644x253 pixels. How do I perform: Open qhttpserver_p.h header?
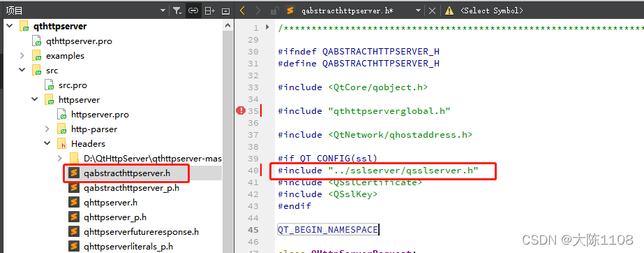114,217
